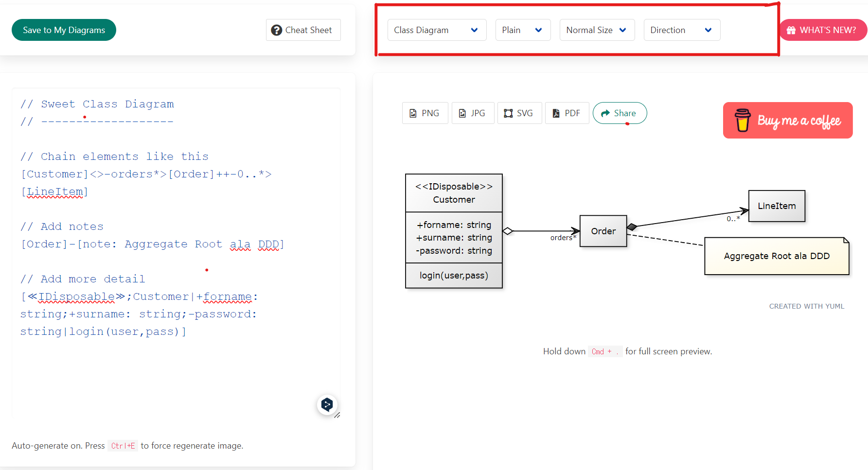Open the Class Diagram type dropdown
The height and width of the screenshot is (470, 868).
[437, 30]
